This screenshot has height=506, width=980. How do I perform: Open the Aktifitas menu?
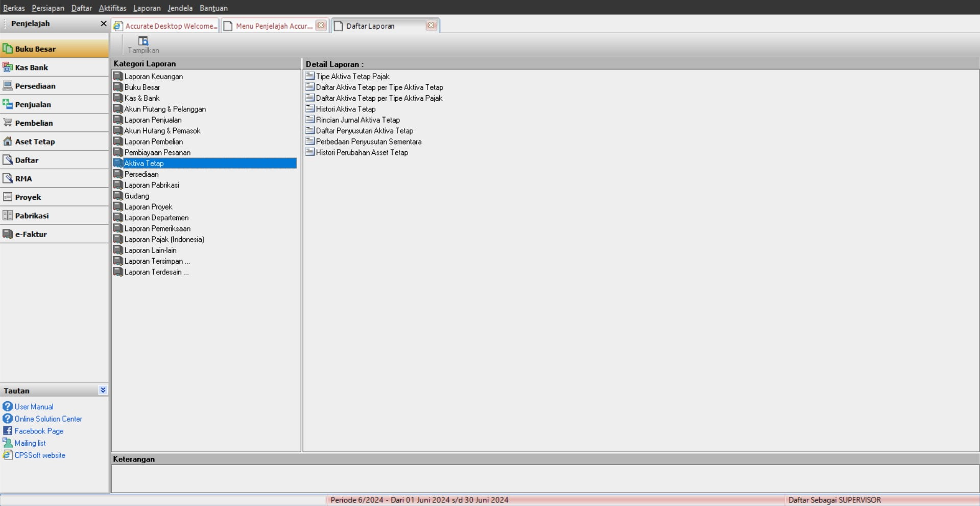(x=112, y=8)
